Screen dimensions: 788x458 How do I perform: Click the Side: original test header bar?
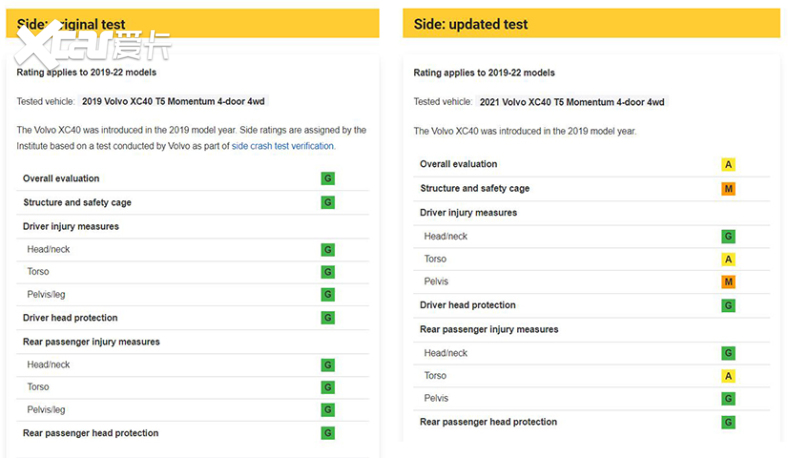click(x=192, y=23)
